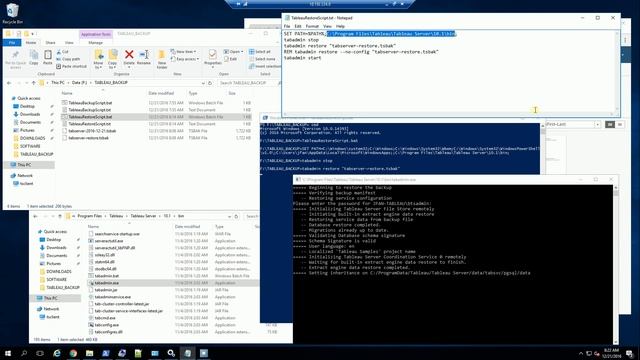The height and width of the screenshot is (360, 640).
Task: Open Notepad's Help menu
Action: [340, 26]
